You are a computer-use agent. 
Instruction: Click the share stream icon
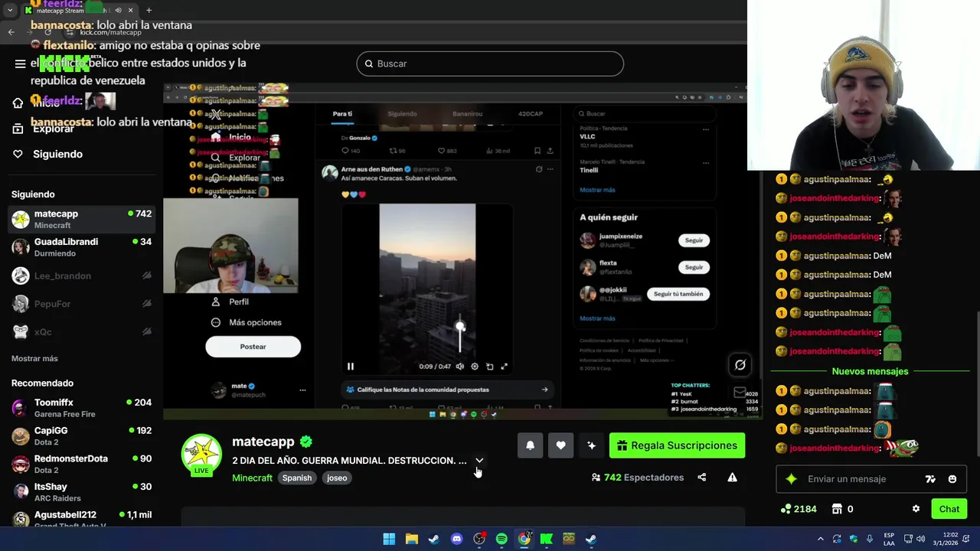click(702, 478)
